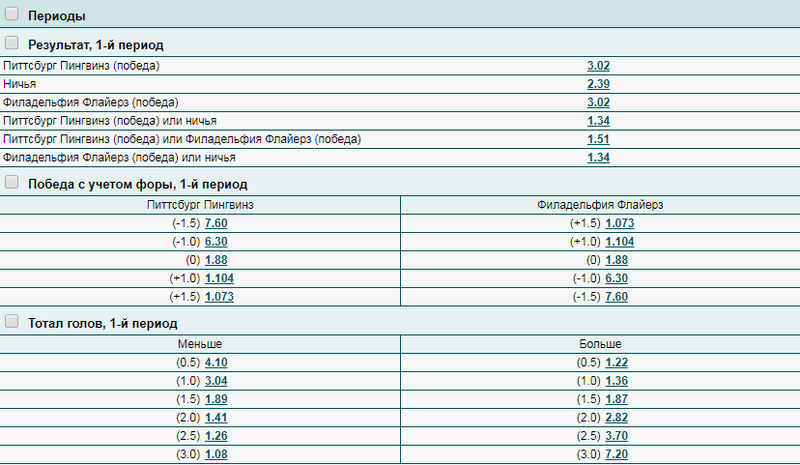Bet Филадельфия handicap (+1.0) at 1.104

pyautogui.click(x=619, y=242)
